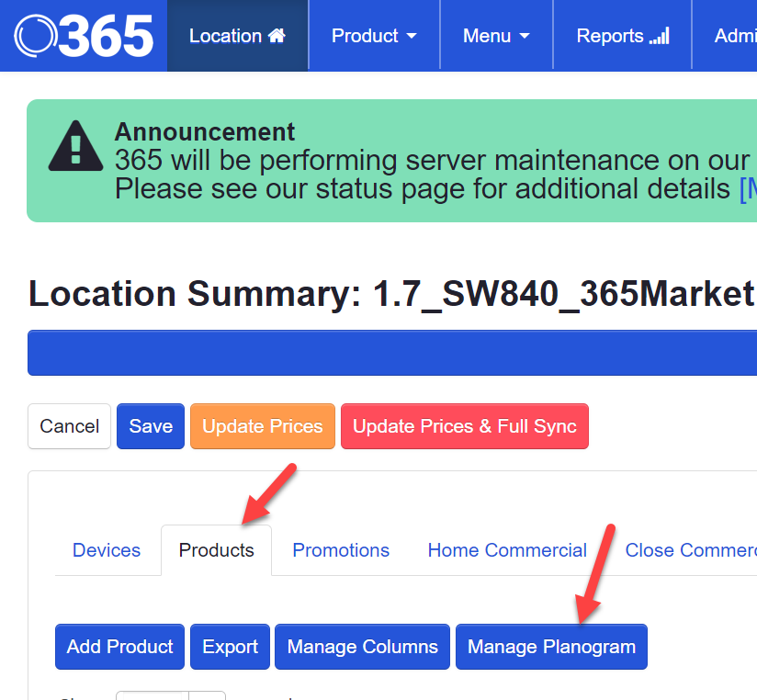Open the Reports menu item
Viewport: 757px width, 700px height.
pos(622,36)
